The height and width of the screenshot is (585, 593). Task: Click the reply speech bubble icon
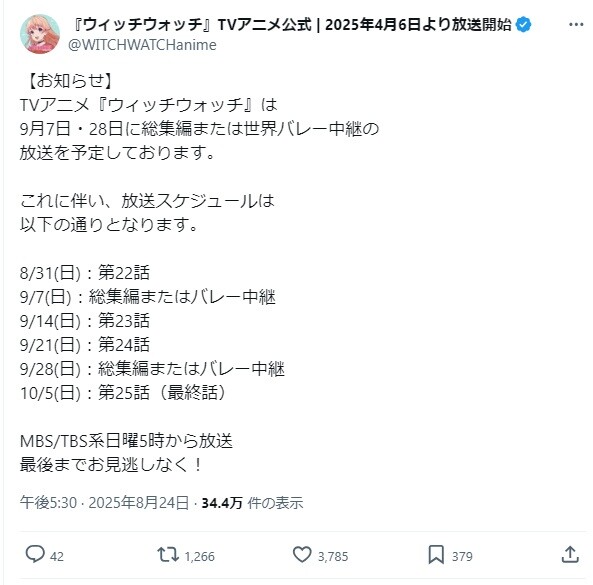tap(35, 555)
